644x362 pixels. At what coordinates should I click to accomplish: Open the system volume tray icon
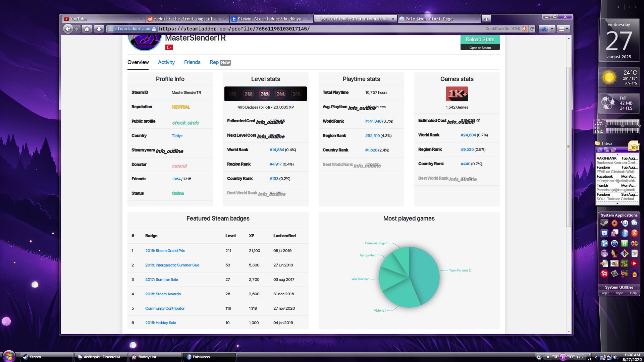(615, 357)
